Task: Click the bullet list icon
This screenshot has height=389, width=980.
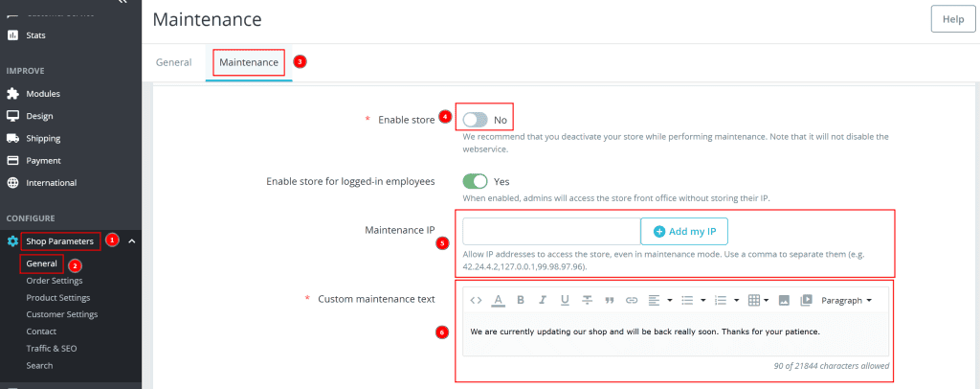Action: 687,300
